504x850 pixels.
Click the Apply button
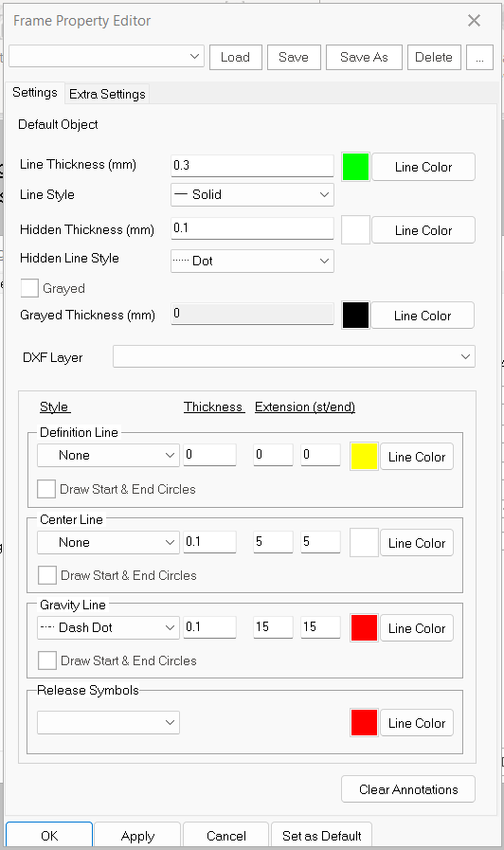point(137,836)
